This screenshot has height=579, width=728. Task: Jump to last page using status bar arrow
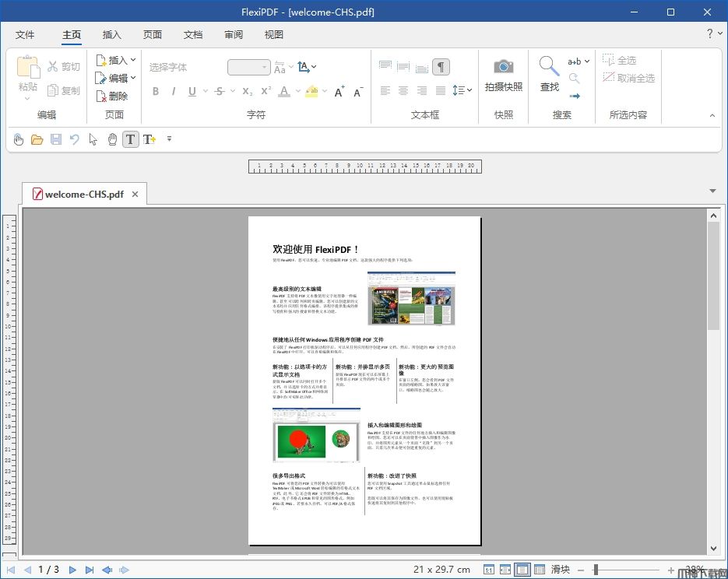[x=90, y=570]
